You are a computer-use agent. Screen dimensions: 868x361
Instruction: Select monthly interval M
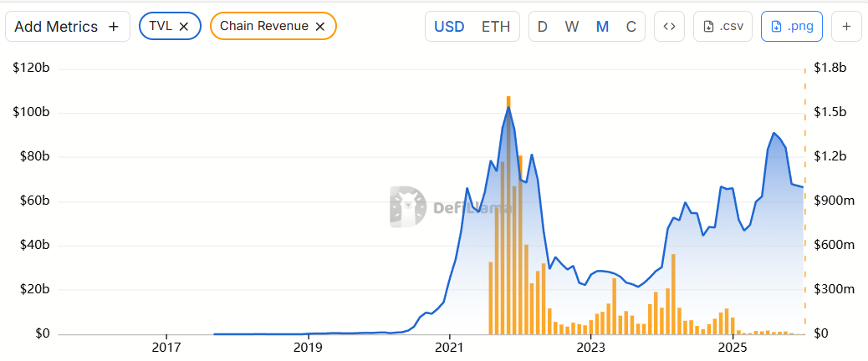(602, 26)
